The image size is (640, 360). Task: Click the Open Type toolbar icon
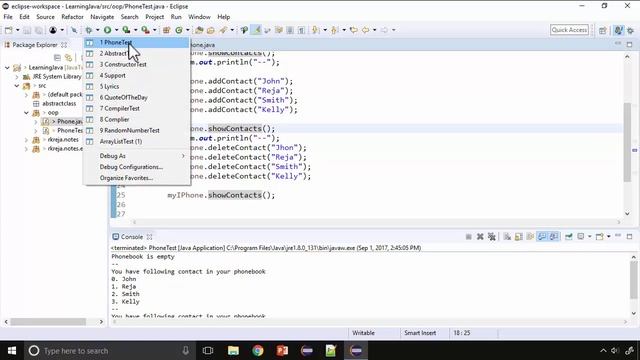click(x=199, y=30)
